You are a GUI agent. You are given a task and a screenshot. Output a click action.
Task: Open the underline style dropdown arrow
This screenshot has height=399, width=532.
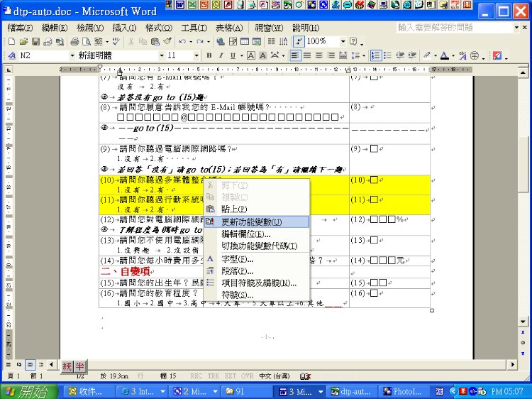pos(241,55)
